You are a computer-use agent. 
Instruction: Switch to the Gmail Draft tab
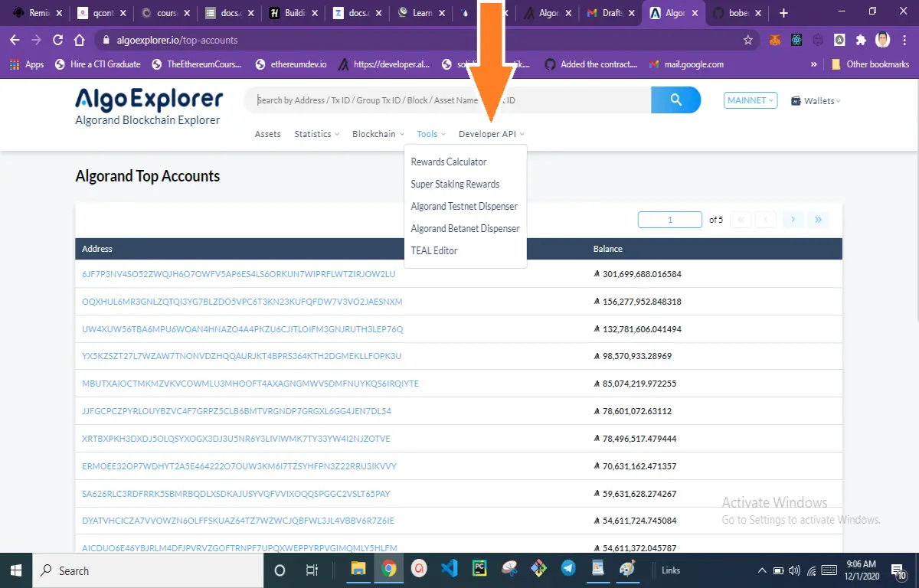pyautogui.click(x=610, y=13)
